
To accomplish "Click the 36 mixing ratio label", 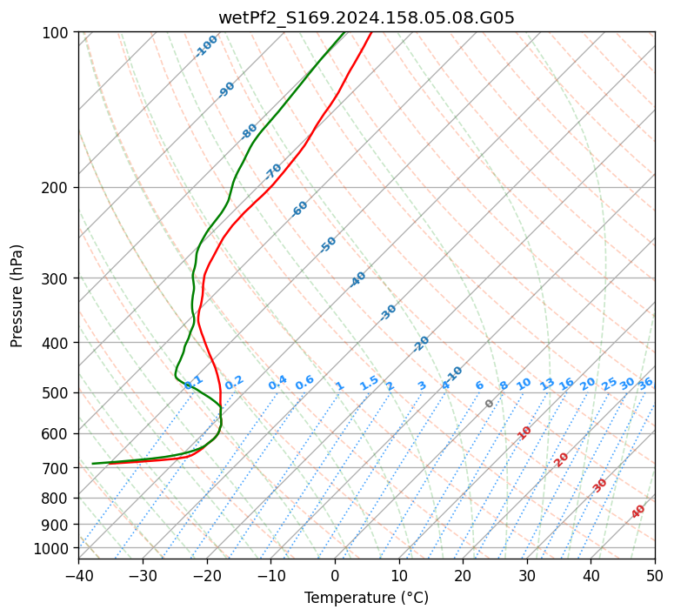I will (x=645, y=384).
